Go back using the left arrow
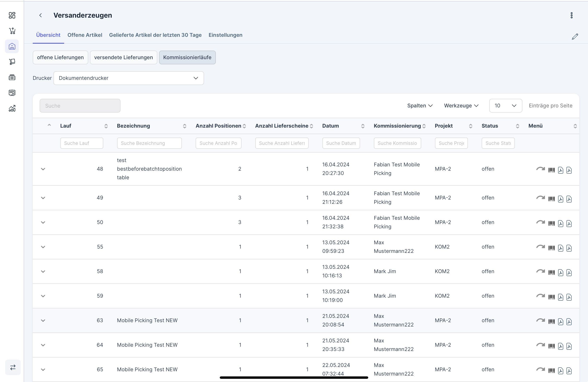The width and height of the screenshot is (588, 382). coord(40,15)
